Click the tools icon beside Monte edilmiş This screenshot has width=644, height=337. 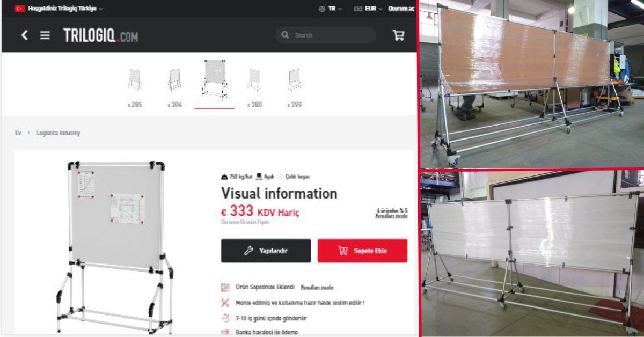(225, 303)
